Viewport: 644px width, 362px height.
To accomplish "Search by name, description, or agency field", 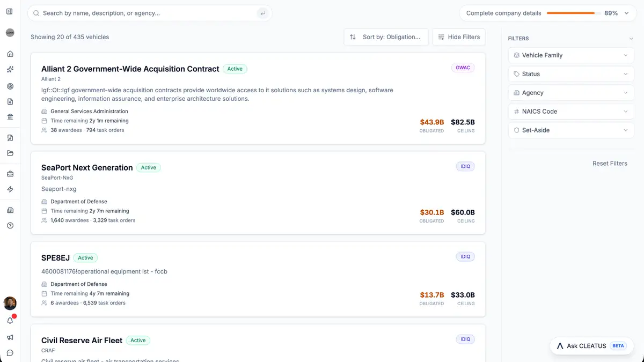I will click(x=150, y=13).
